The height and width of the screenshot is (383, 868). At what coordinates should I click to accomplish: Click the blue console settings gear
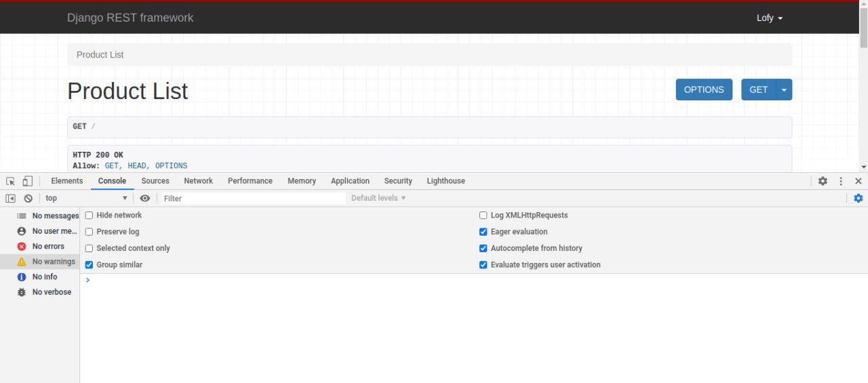pos(859,199)
